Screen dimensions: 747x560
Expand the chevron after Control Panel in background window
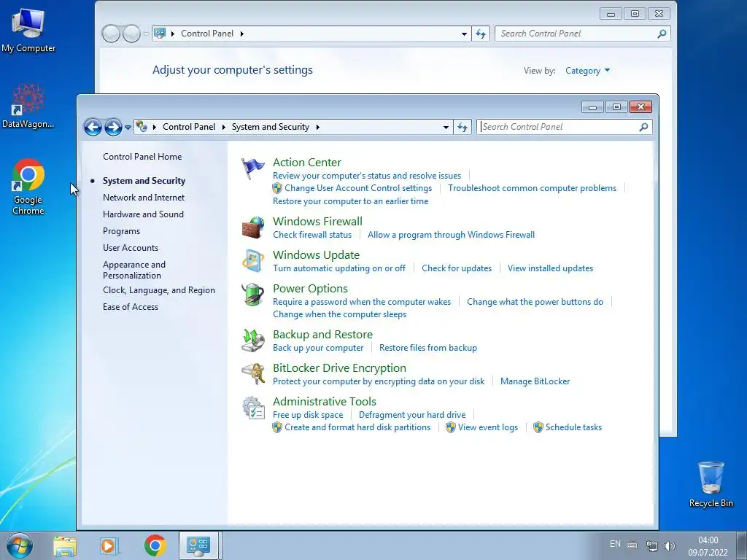tap(242, 34)
